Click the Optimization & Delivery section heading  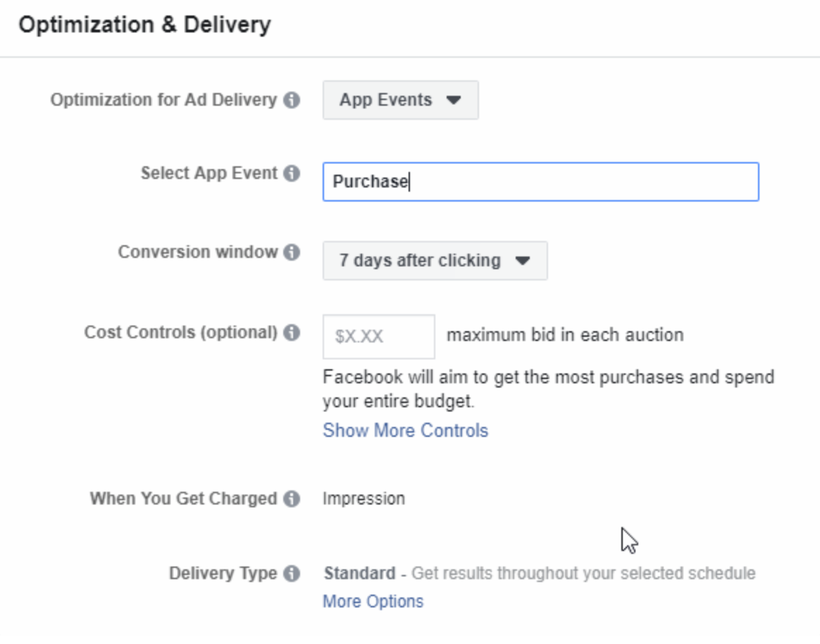point(144,25)
